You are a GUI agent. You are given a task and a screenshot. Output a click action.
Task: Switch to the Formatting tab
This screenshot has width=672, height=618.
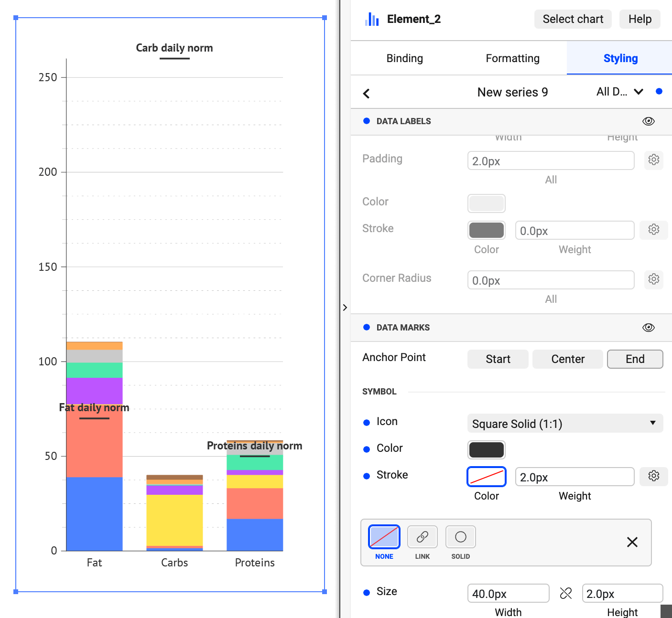tap(512, 58)
